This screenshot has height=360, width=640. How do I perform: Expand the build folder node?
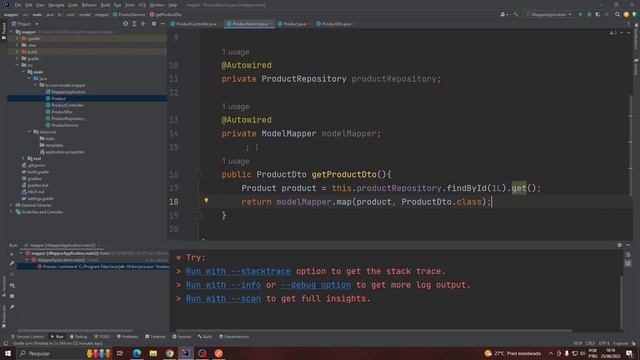tap(18, 52)
